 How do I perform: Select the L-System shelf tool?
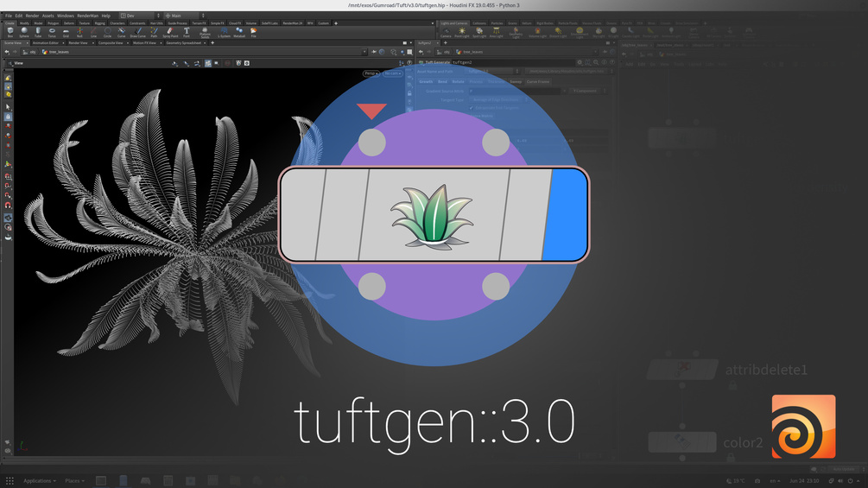(224, 33)
